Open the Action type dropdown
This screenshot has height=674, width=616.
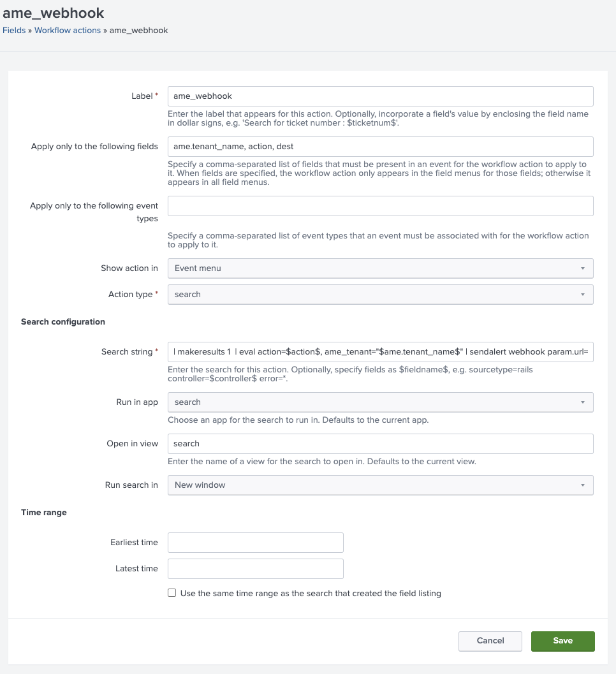pyautogui.click(x=379, y=295)
